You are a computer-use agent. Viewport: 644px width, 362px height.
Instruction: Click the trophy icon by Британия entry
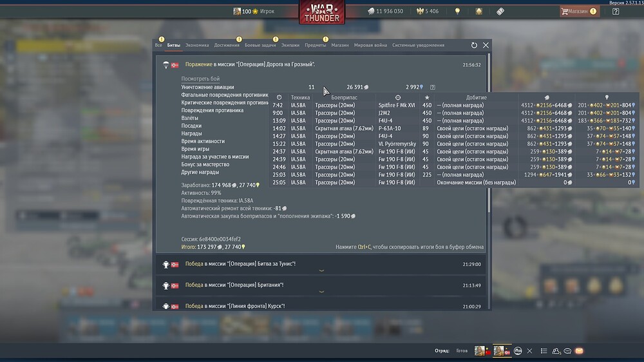[166, 285]
